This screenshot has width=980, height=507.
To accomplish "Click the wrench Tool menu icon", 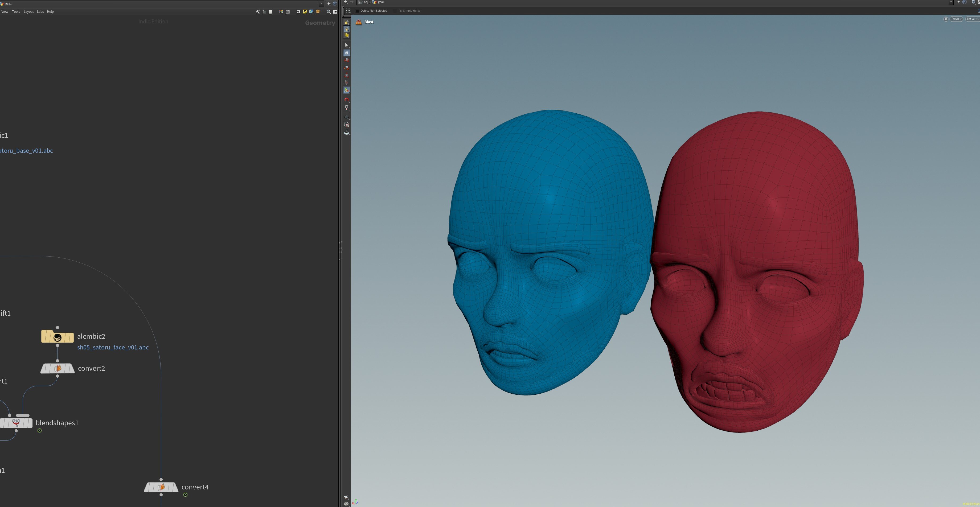I will point(257,11).
